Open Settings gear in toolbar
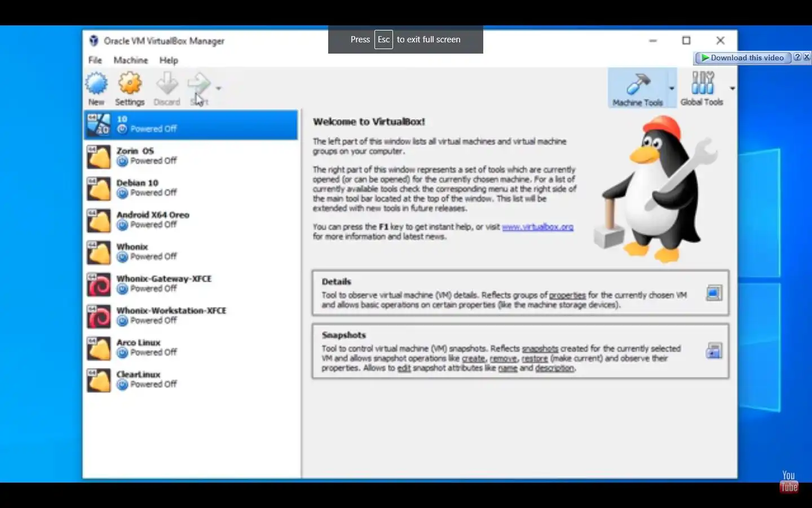812x508 pixels. tap(130, 84)
